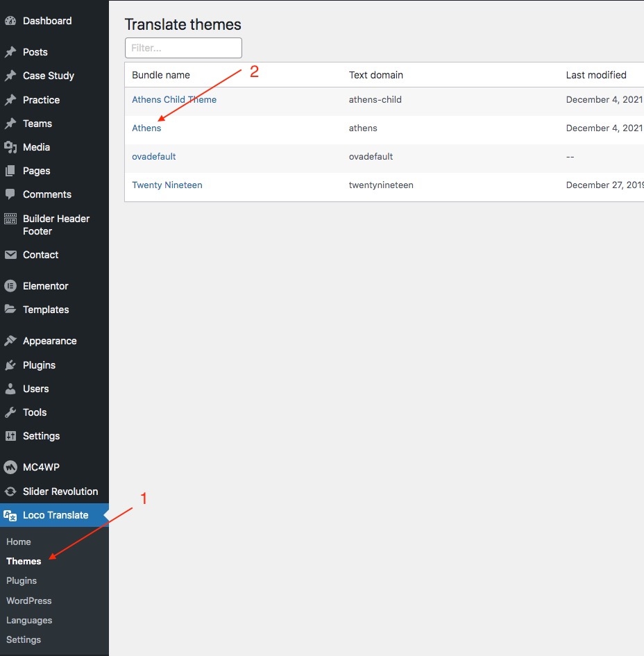Viewport: 644px width, 656px height.
Task: Sort by Bundle name column header
Action: (161, 75)
